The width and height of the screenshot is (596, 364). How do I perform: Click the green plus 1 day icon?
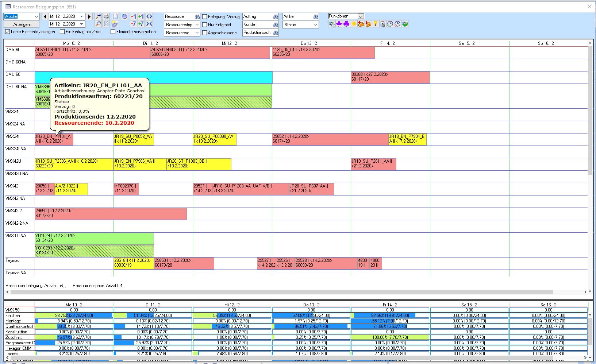[141, 16]
